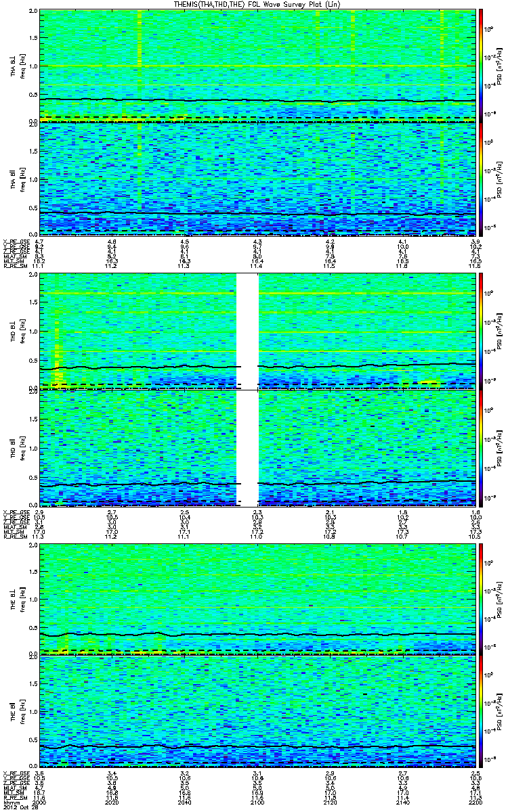Click the bright yellow 1.0 Hz line in THA B-perpendicular panel

click(x=257, y=66)
